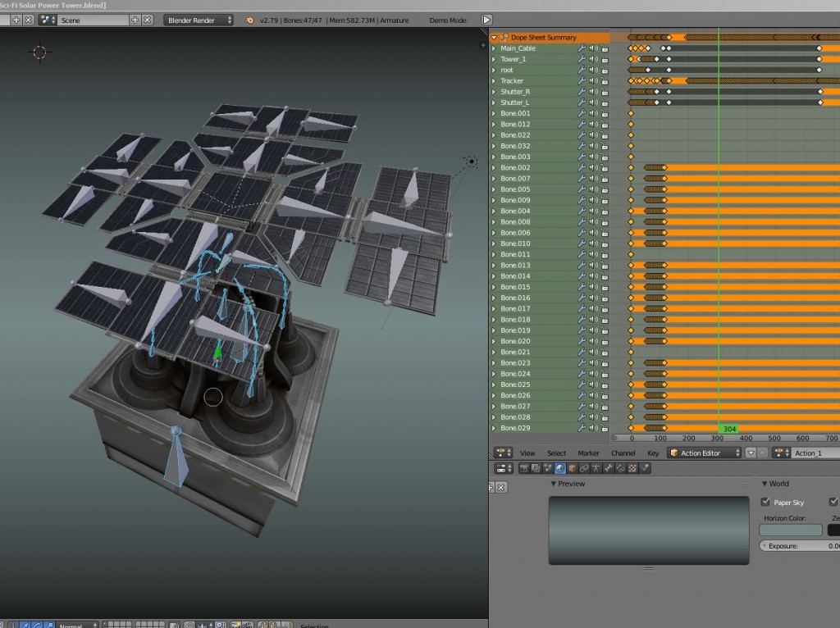Viewport: 840px width, 628px height.
Task: Click the Horizon Color swatch
Action: pyautogui.click(x=790, y=530)
